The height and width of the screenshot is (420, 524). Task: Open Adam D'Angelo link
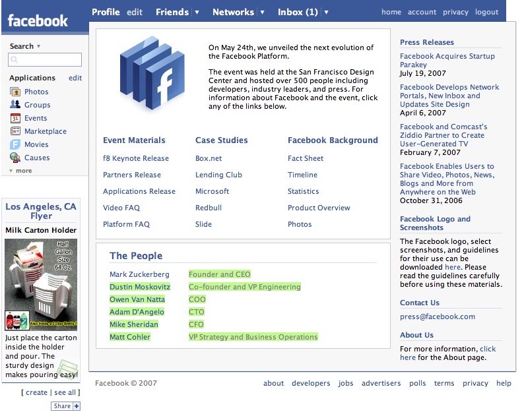click(x=137, y=312)
